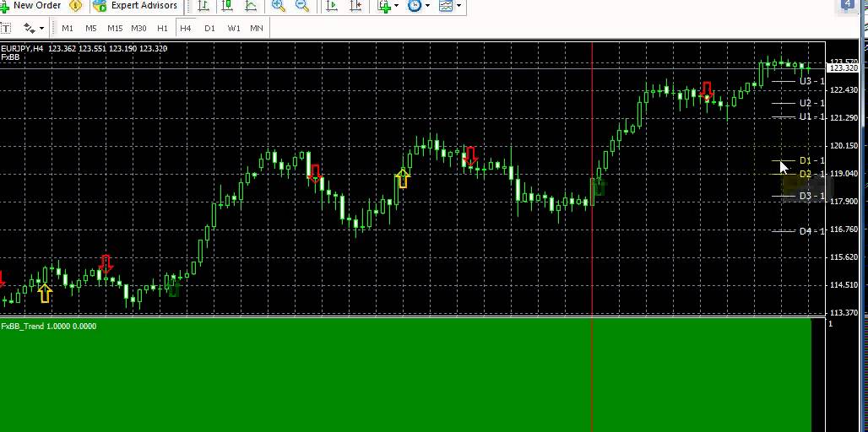The image size is (868, 432).
Task: Click the 117.900 price axis value
Action: click(x=844, y=202)
